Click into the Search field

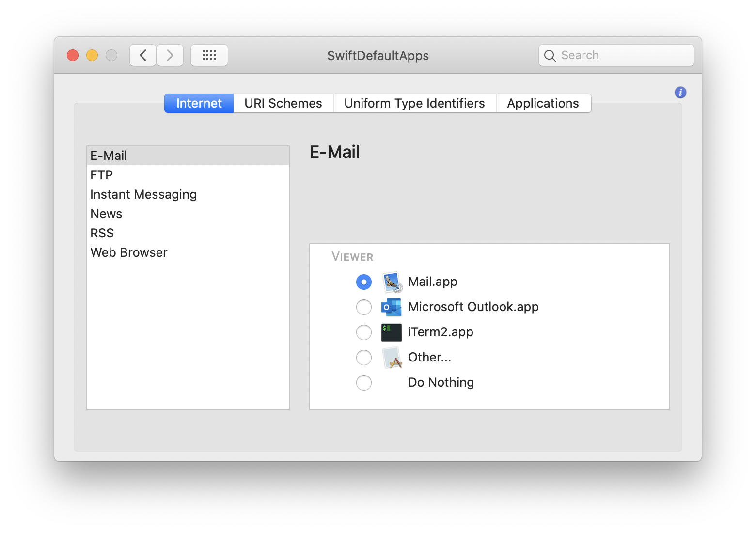616,55
